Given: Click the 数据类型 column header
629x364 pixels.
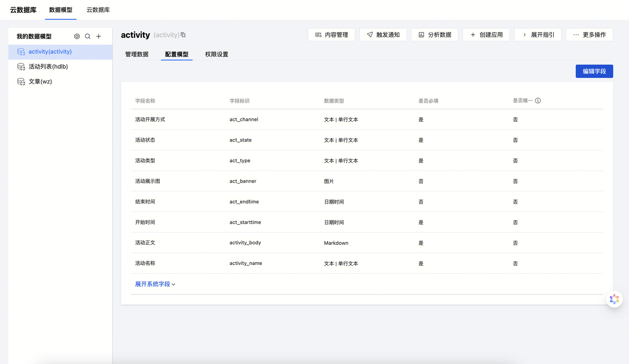Looking at the screenshot, I should [x=334, y=101].
